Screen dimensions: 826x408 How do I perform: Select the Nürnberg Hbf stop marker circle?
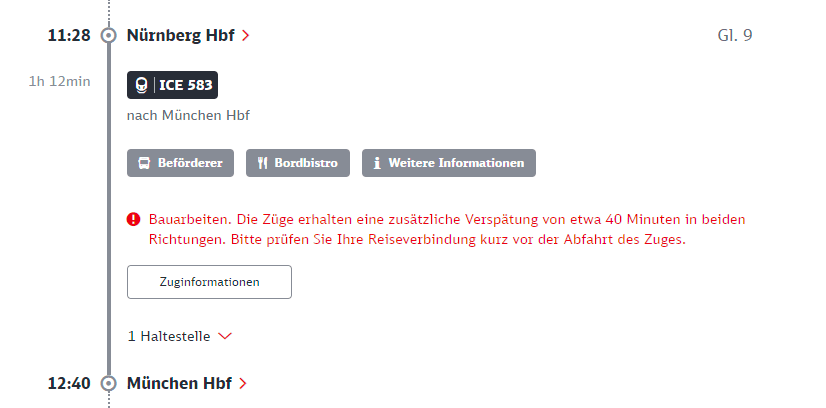[x=109, y=36]
